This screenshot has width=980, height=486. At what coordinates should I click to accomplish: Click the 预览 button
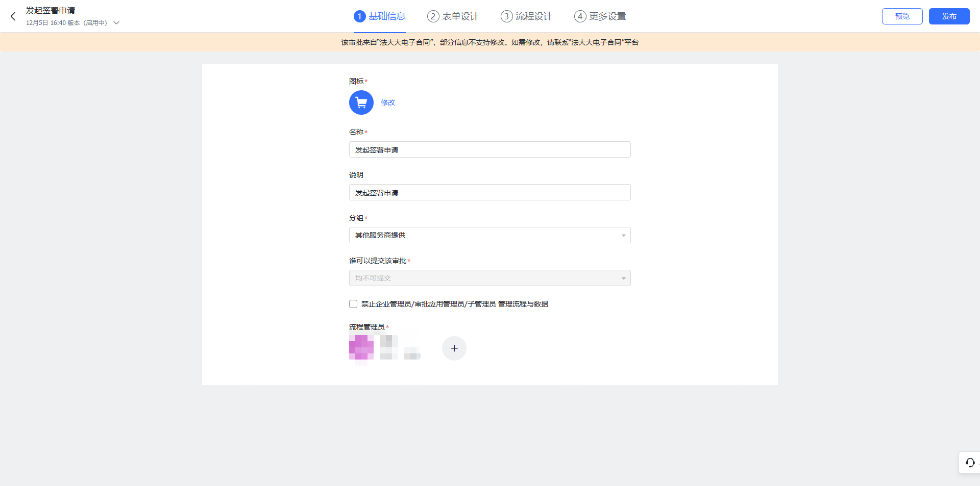tap(902, 16)
